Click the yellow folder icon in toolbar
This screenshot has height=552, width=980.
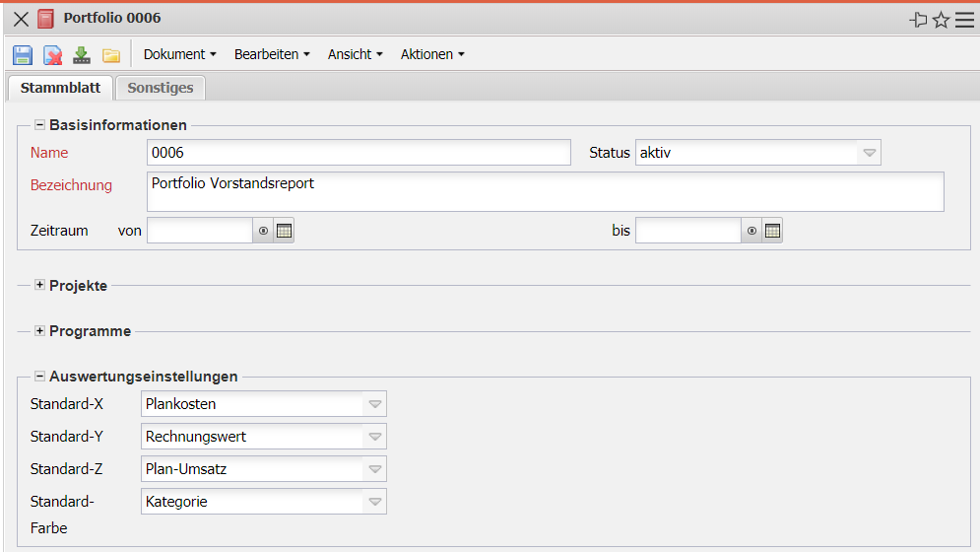(x=111, y=56)
